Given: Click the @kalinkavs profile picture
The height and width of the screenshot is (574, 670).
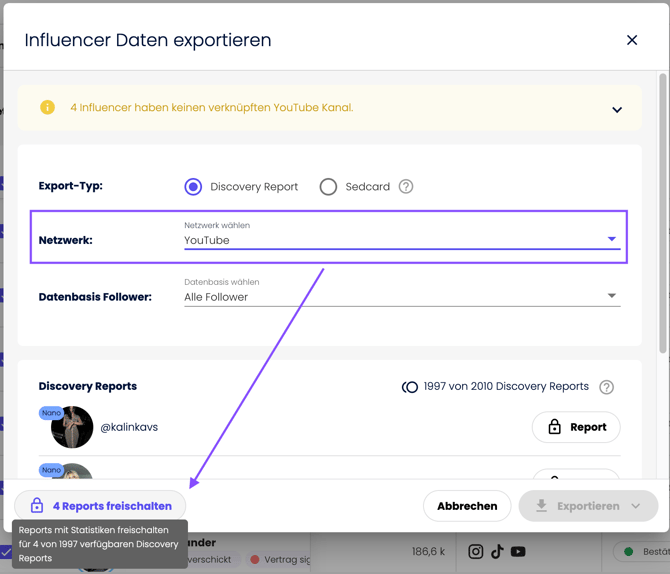Looking at the screenshot, I should click(x=72, y=427).
